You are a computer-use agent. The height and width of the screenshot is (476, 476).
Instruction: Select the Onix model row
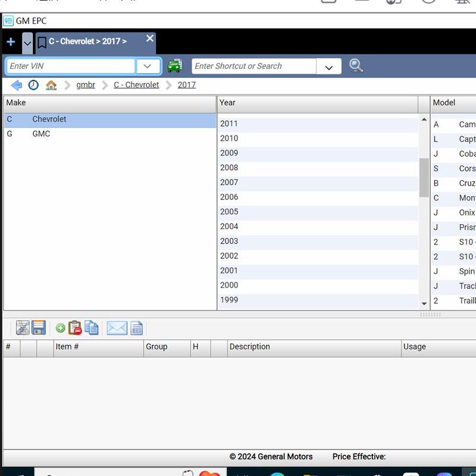[x=453, y=212]
